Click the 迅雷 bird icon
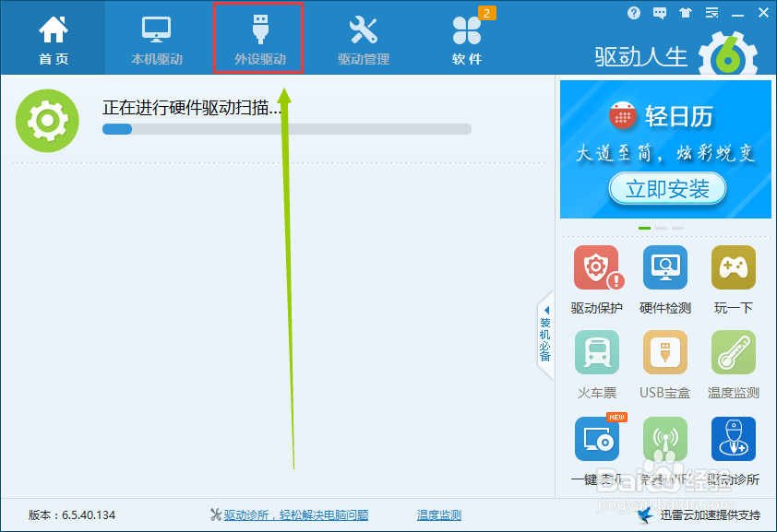The height and width of the screenshot is (532, 777). [645, 515]
